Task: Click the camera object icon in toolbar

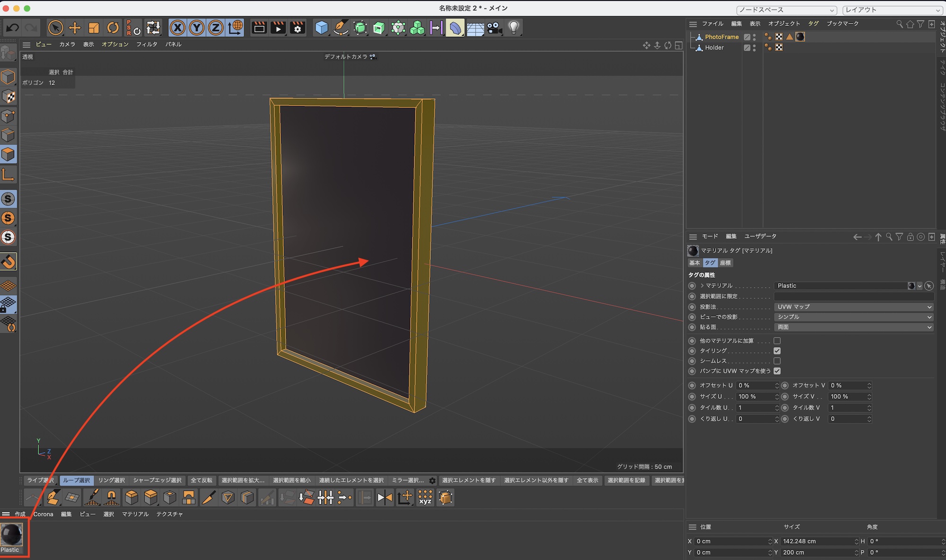Action: 495,28
